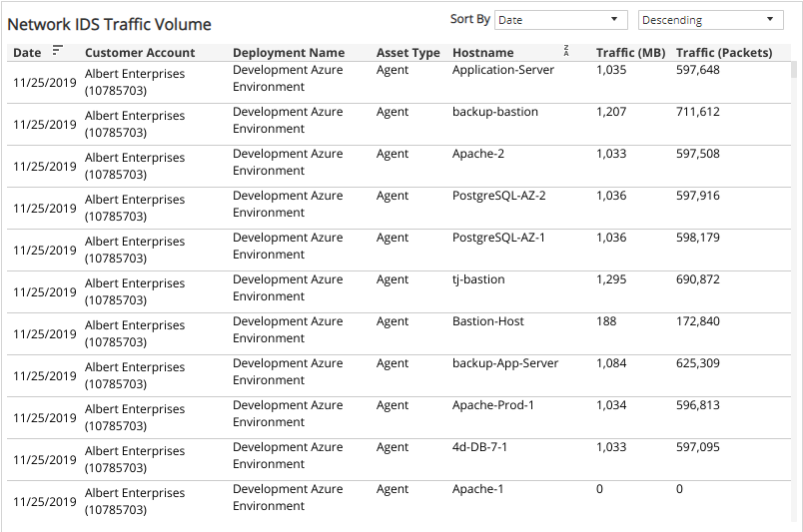Select the PostgreSQL-AZ-2 hostname cell
Viewport: 803px width, 532px height.
(x=498, y=196)
